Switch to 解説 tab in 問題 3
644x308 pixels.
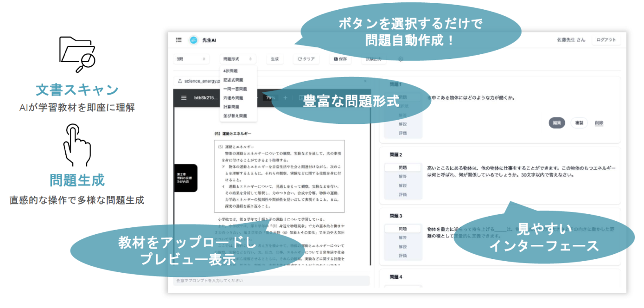[403, 247]
